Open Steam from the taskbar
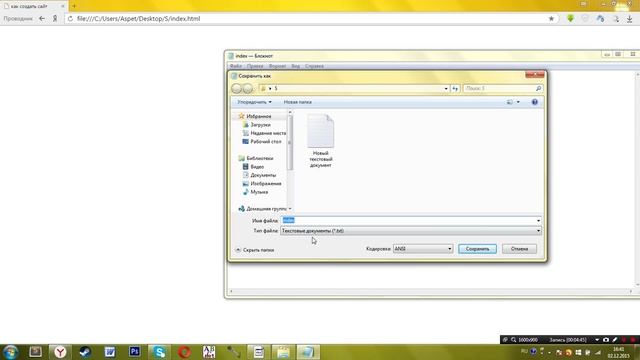Screen dimensions: 640x360 point(85,352)
